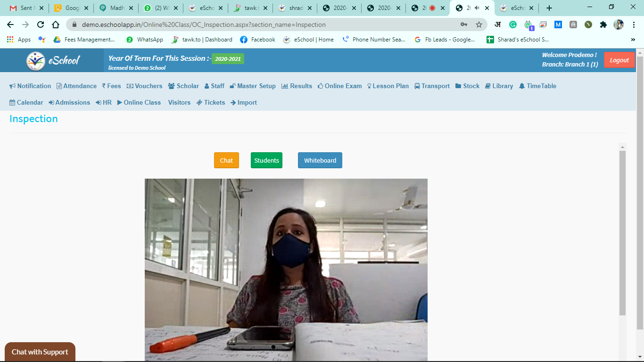Viewport: 644px width, 362px height.
Task: Open the Online Class menu
Action: (x=139, y=102)
